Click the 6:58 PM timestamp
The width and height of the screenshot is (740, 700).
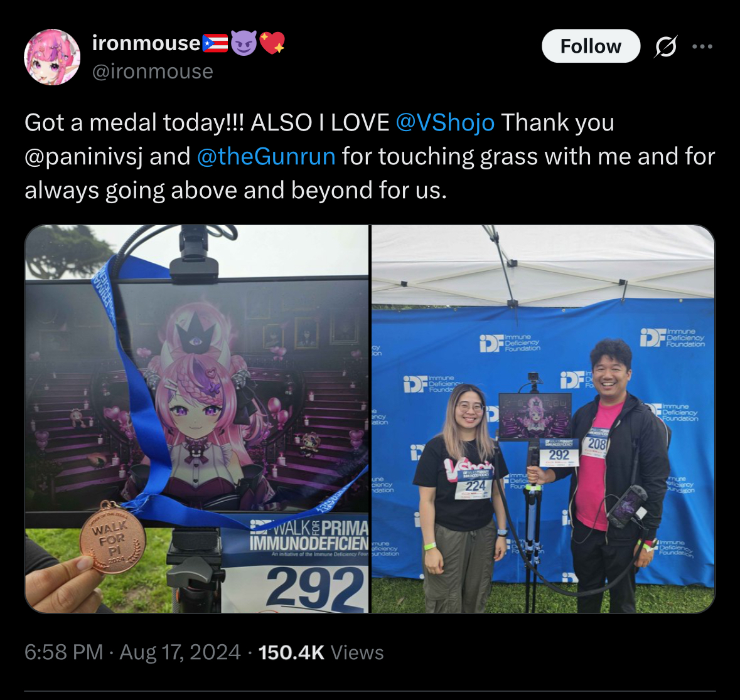click(63, 652)
